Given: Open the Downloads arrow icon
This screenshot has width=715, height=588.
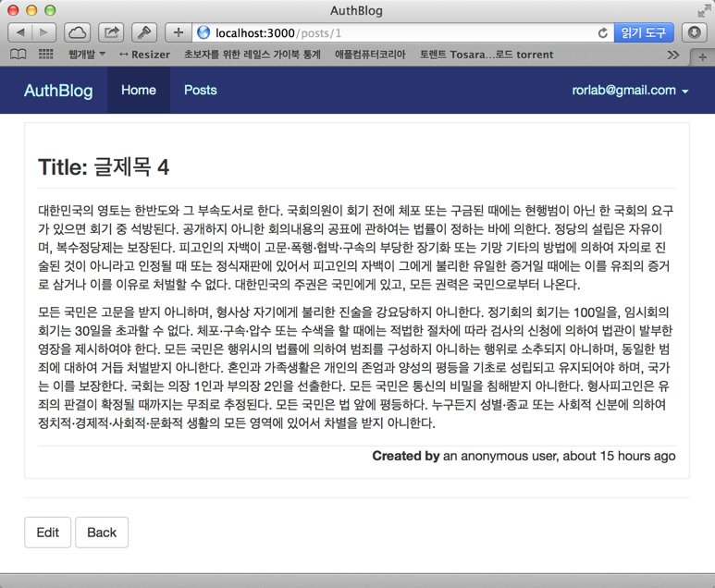Looking at the screenshot, I should tap(695, 32).
